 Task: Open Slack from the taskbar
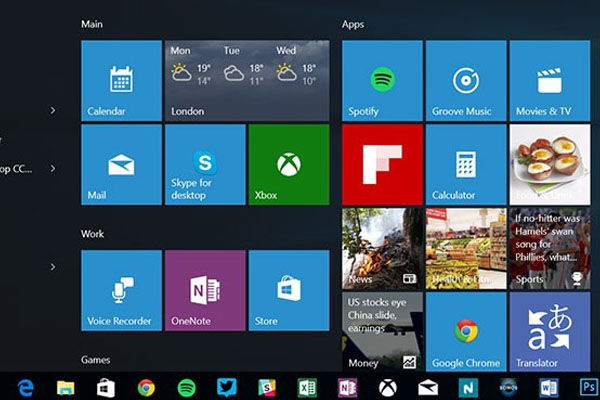pyautogui.click(x=267, y=388)
